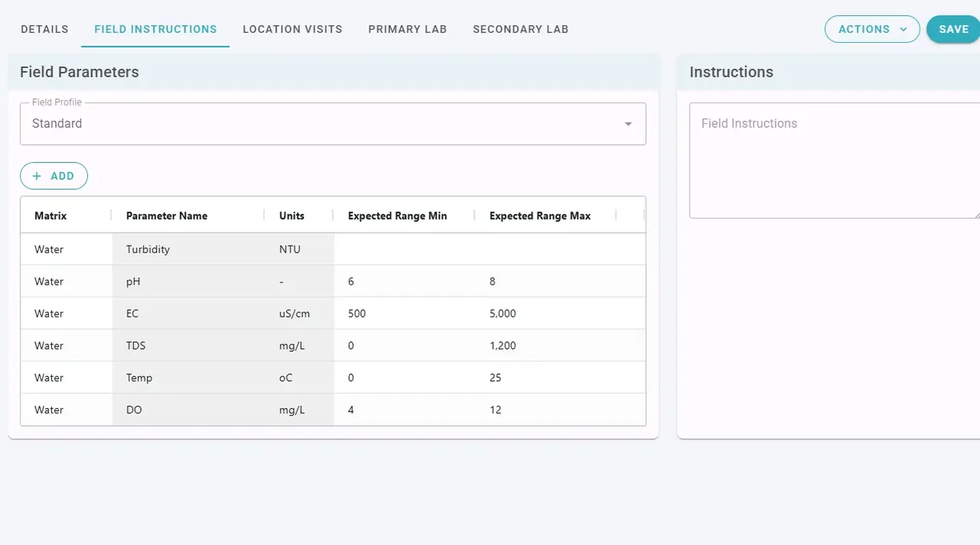
Task: Click the uS/cm units cell
Action: 300,314
